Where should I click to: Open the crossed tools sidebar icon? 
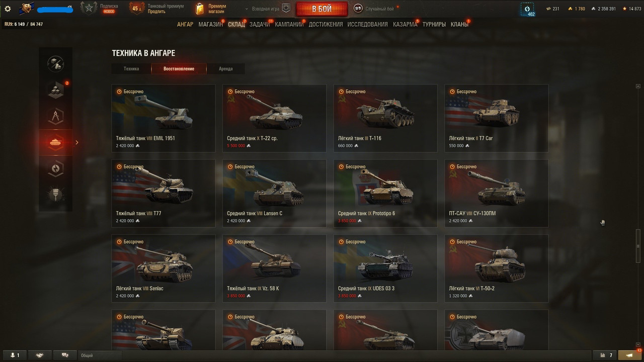tap(56, 63)
